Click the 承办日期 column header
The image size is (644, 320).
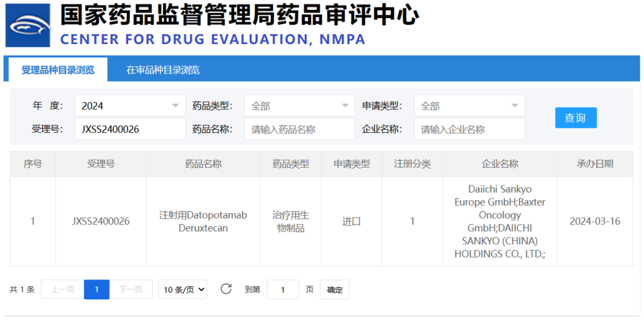pyautogui.click(x=595, y=164)
